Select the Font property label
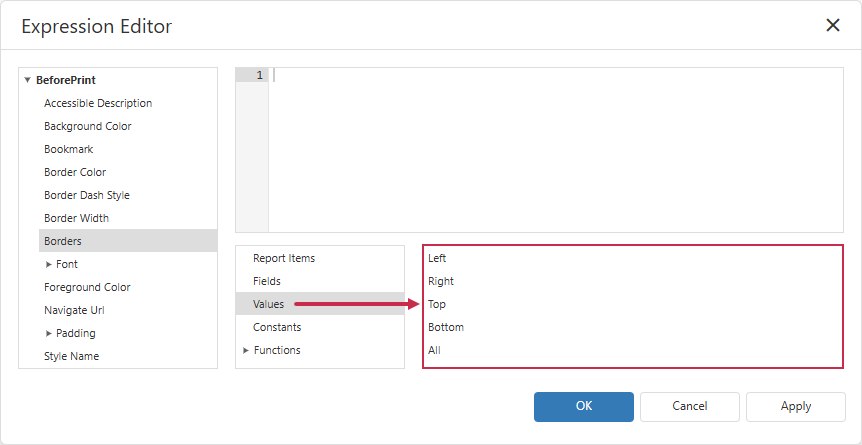This screenshot has height=445, width=862. tap(67, 265)
